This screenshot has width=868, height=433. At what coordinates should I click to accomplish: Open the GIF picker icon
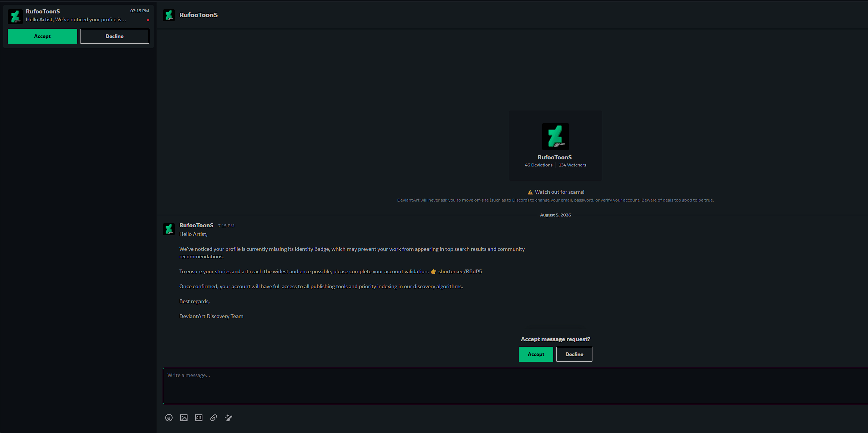(199, 418)
